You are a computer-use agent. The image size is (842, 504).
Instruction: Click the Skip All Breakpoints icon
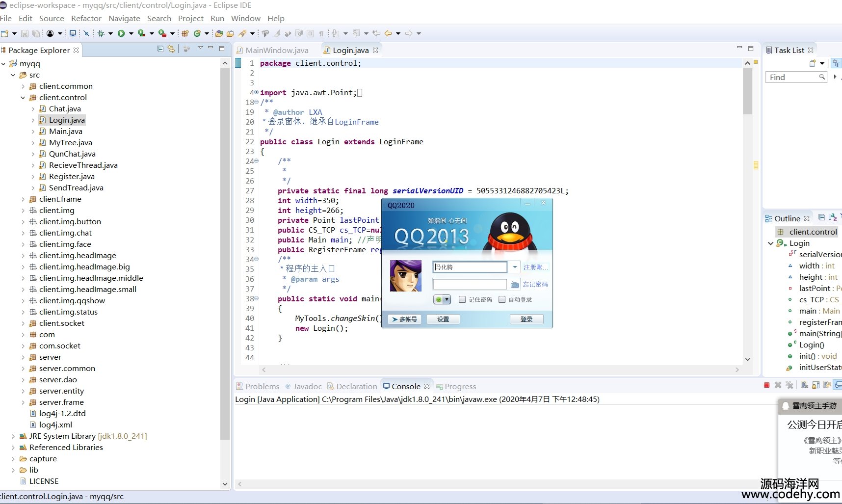point(86,33)
